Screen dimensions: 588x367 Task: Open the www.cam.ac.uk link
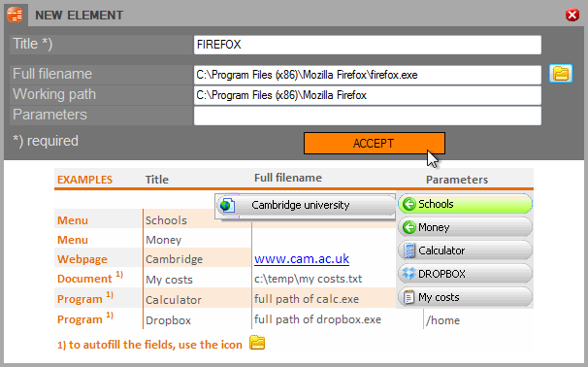click(x=302, y=259)
